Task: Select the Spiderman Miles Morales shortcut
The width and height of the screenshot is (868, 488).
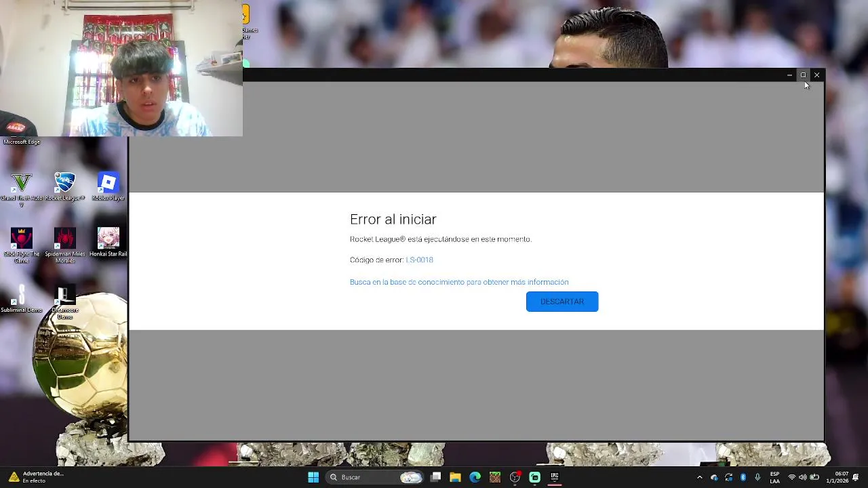Action: pos(64,245)
